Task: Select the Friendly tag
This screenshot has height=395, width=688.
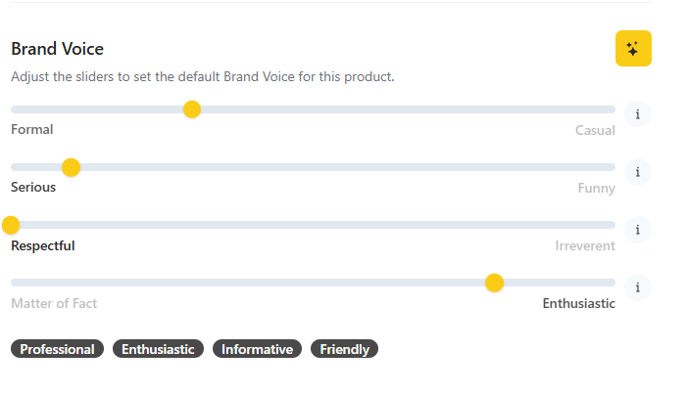Action: point(344,349)
